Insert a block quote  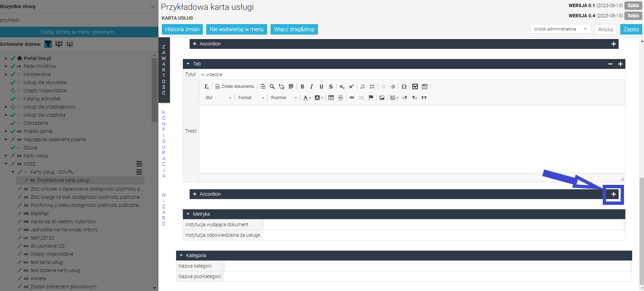(x=424, y=98)
